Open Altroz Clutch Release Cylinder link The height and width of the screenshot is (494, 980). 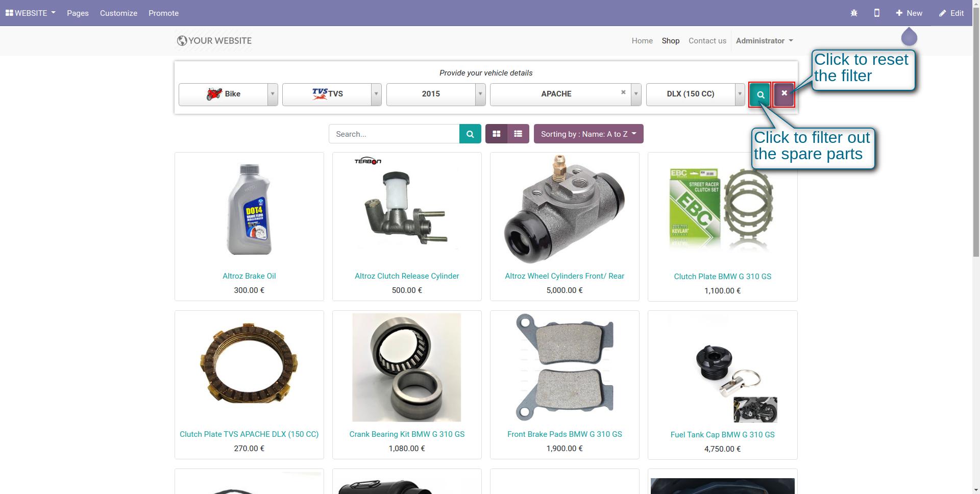(x=407, y=276)
